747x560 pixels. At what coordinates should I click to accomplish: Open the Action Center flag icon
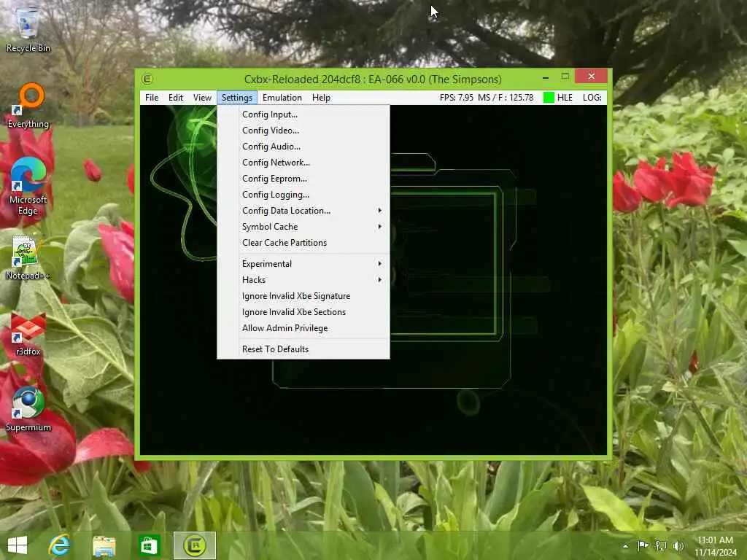coord(643,545)
